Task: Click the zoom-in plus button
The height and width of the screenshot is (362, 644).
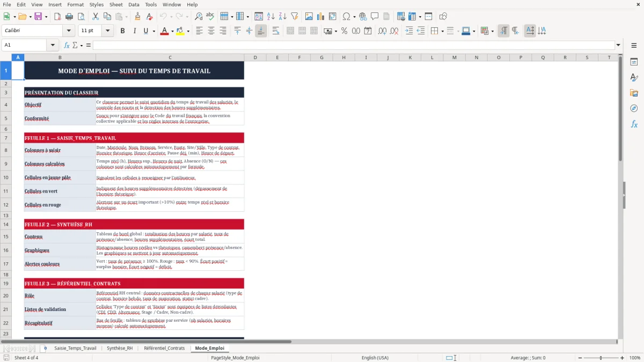Action: pos(622,358)
